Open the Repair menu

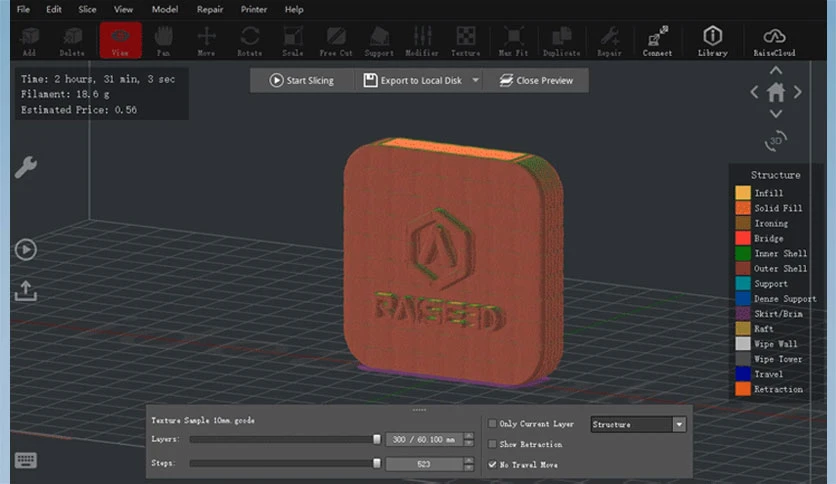(210, 9)
